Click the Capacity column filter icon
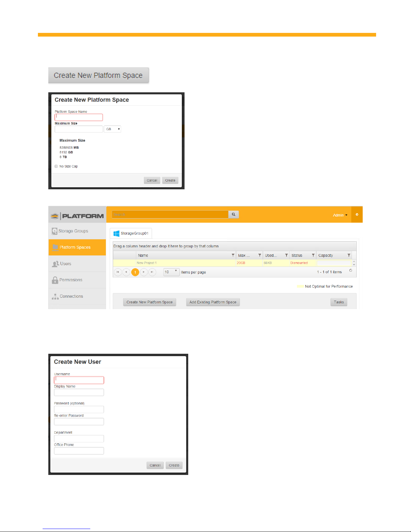Screen dimensions: 411x532 [x=349, y=255]
